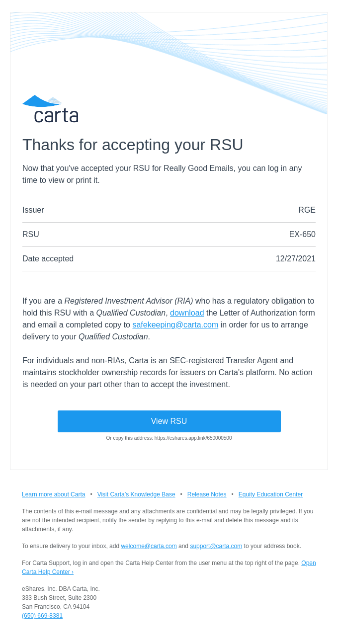Click the blue View RSU button
338x644 pixels.
click(169, 421)
